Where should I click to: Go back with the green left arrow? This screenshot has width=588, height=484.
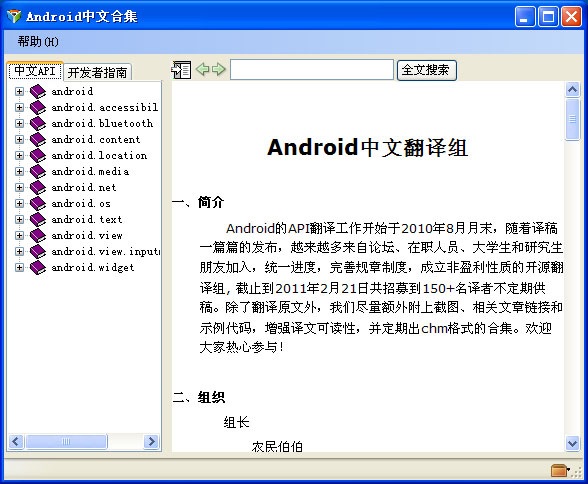pyautogui.click(x=202, y=69)
